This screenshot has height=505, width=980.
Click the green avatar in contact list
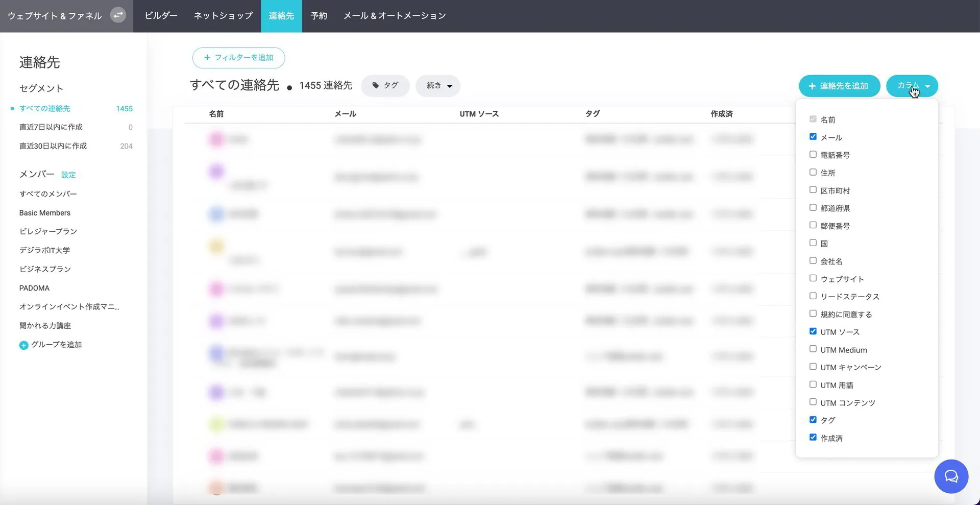[216, 424]
